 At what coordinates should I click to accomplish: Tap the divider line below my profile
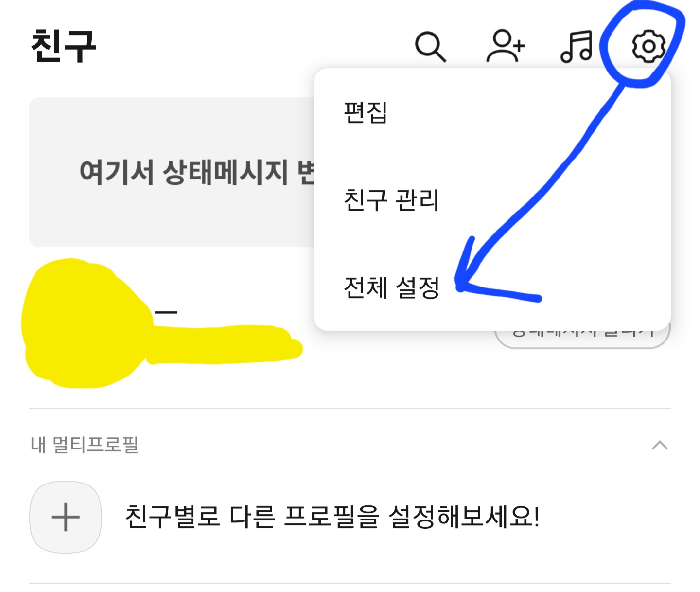350,408
